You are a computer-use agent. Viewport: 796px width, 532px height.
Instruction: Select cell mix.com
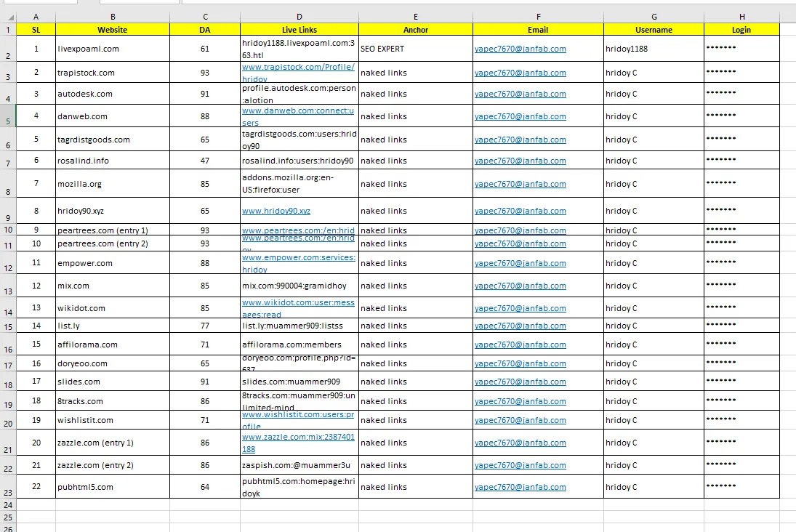tap(113, 286)
